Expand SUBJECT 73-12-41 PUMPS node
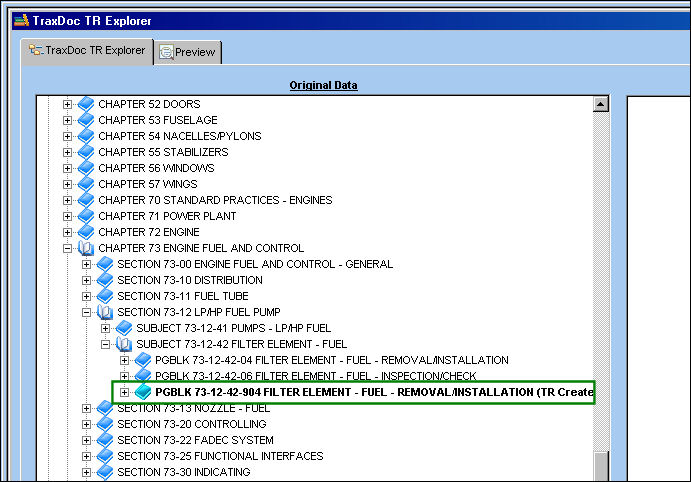This screenshot has height=482, width=691. click(x=105, y=328)
